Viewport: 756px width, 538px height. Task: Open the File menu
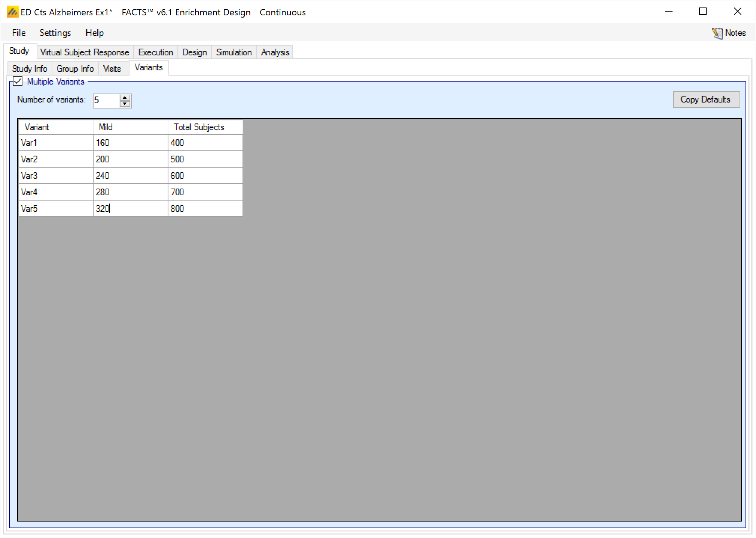[19, 33]
